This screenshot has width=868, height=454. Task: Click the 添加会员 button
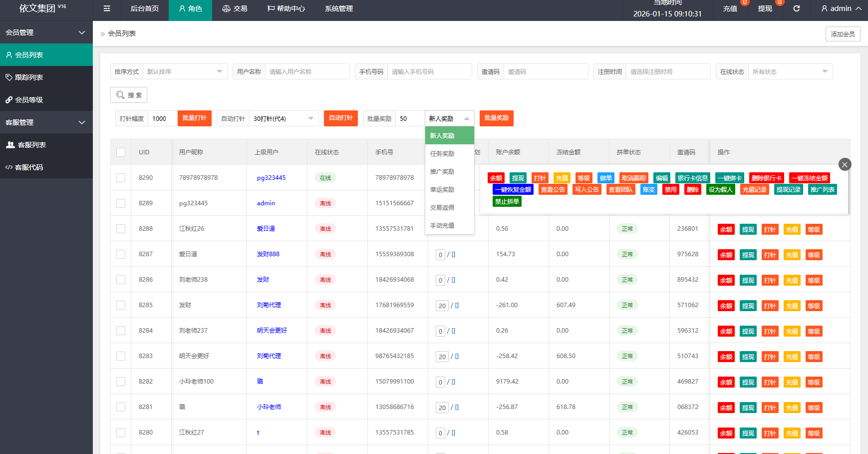[x=843, y=34]
